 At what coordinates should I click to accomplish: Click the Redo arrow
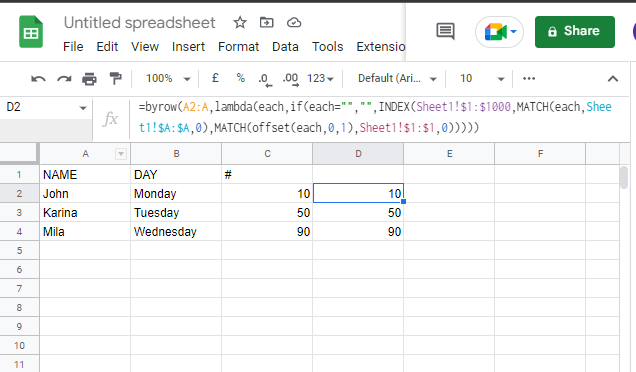click(64, 79)
